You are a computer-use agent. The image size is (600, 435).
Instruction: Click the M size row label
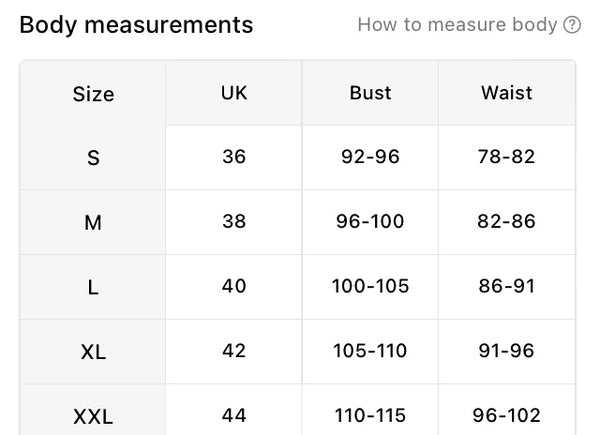tap(93, 222)
